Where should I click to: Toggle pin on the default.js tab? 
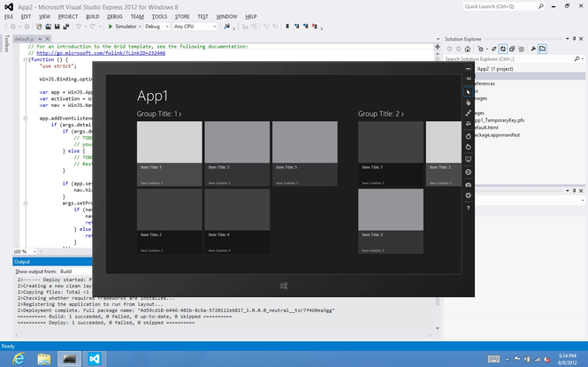point(40,39)
